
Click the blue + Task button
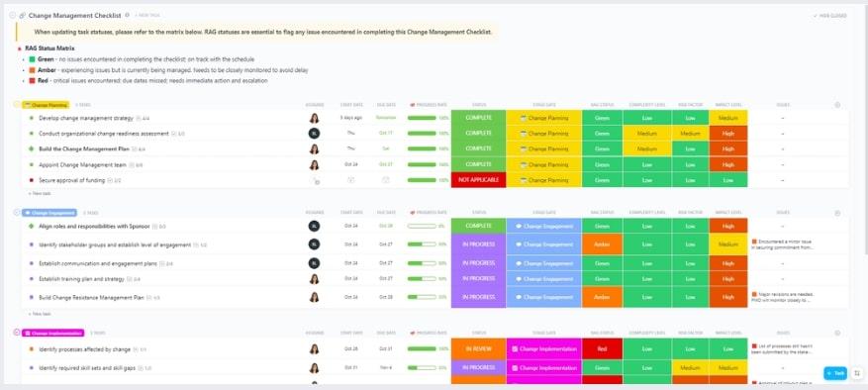coord(835,373)
